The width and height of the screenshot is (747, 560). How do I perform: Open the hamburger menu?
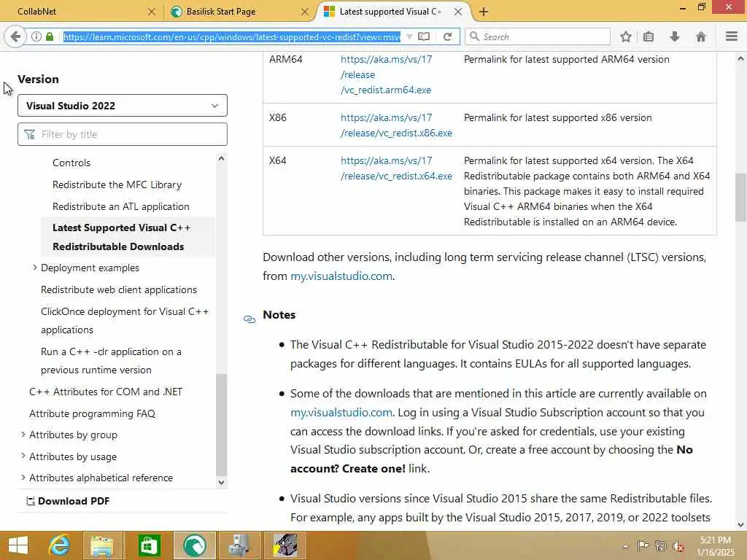click(x=732, y=36)
